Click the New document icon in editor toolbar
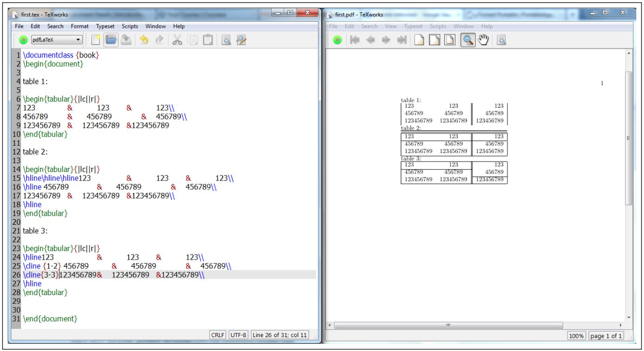 tap(95, 40)
